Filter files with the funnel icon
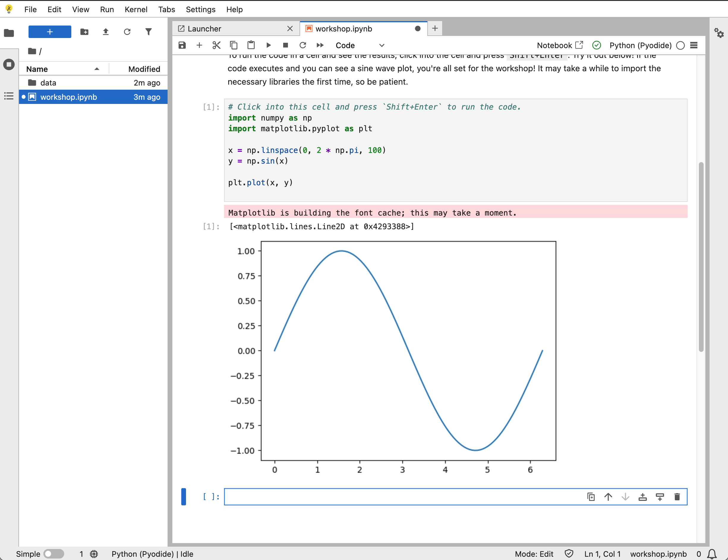The image size is (728, 560). coord(149,32)
